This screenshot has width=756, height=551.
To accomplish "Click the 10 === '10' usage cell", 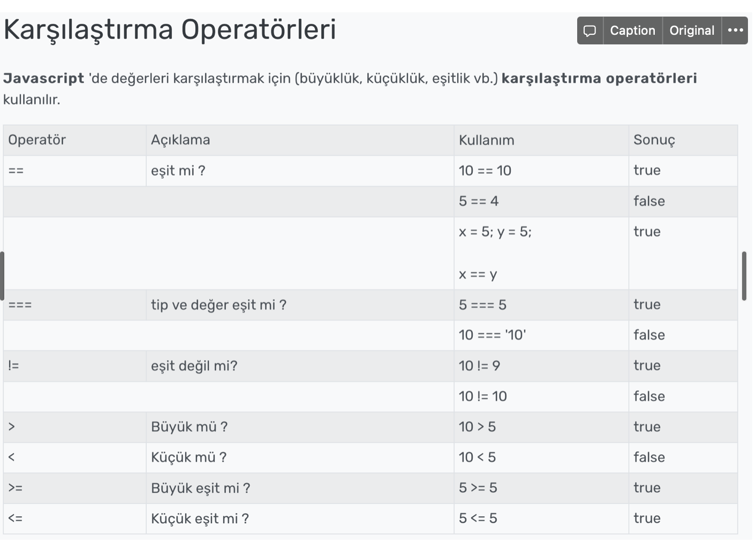I will (541, 335).
